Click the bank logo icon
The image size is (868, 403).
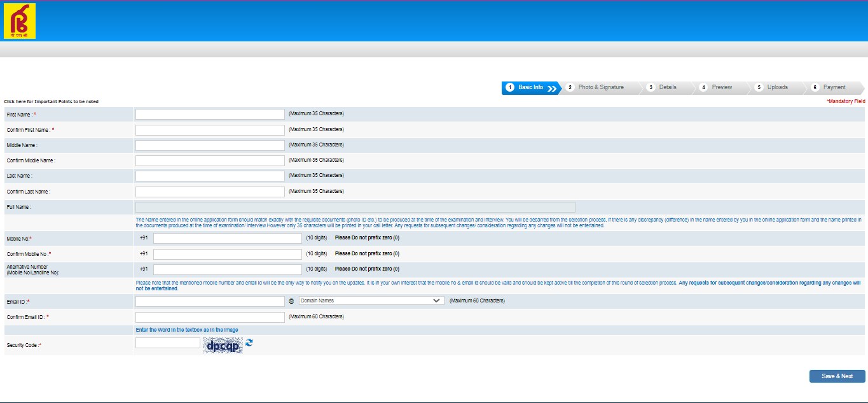click(x=20, y=21)
